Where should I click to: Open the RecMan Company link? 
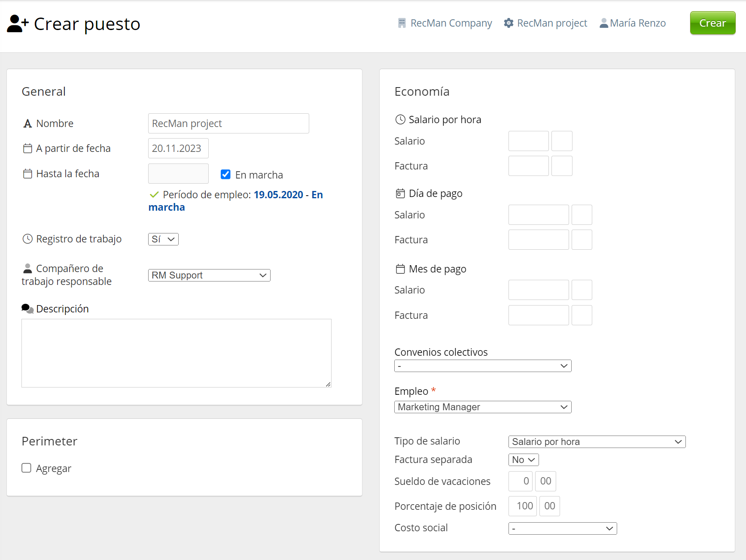[451, 23]
